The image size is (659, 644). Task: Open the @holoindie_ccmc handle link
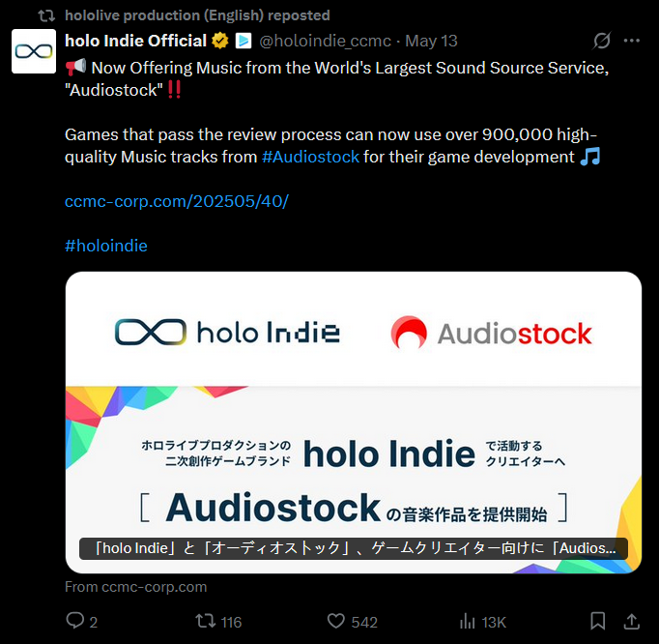pos(326,41)
